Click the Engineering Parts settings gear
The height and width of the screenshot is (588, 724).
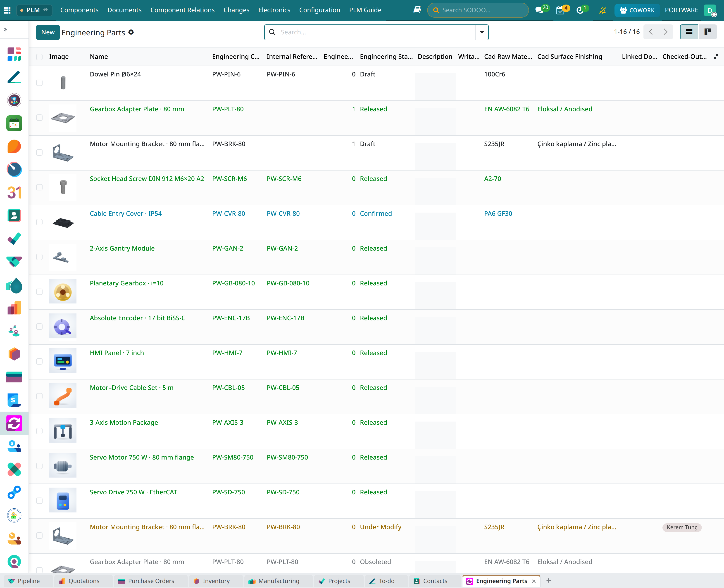coord(131,32)
